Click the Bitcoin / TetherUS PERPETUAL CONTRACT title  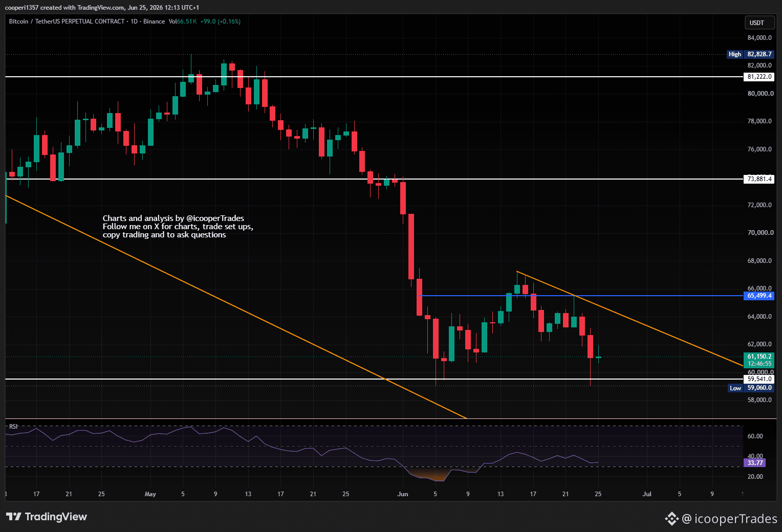point(67,21)
